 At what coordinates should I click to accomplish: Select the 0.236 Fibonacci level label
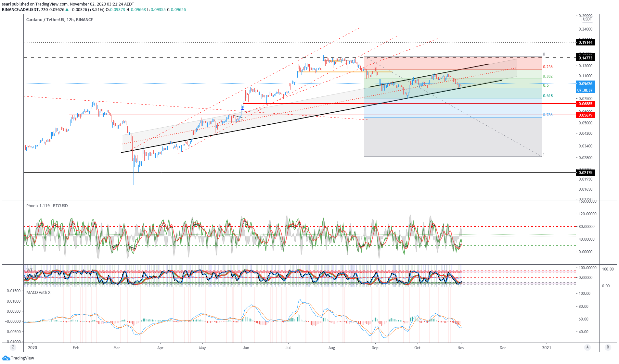pos(548,67)
